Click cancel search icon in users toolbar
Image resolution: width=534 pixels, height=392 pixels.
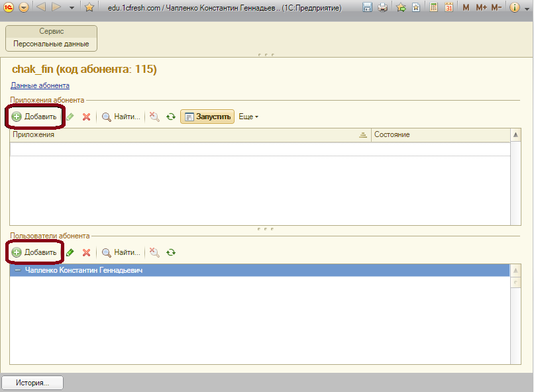point(154,252)
